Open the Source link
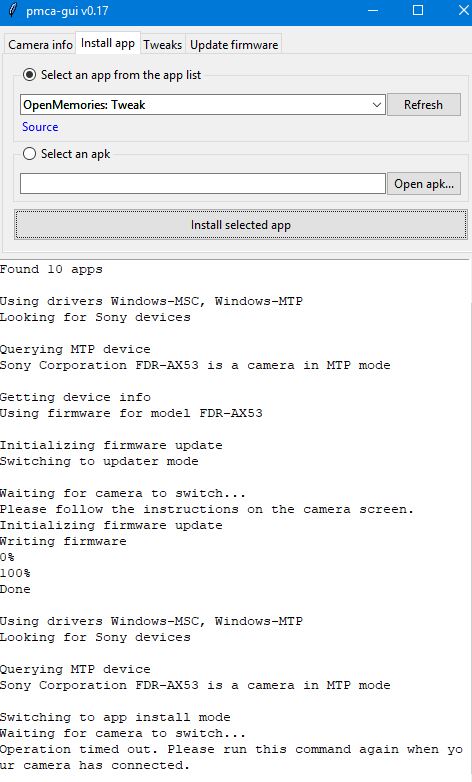 tap(40, 127)
